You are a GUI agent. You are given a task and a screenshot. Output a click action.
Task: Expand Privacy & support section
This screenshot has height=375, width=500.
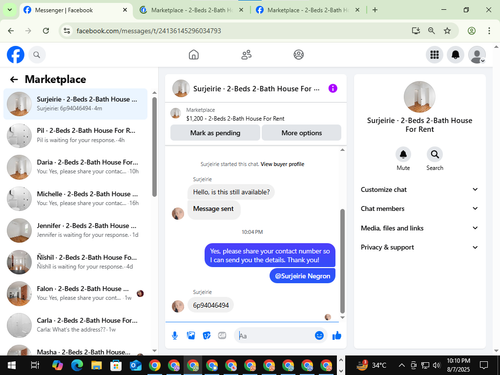tap(419, 247)
